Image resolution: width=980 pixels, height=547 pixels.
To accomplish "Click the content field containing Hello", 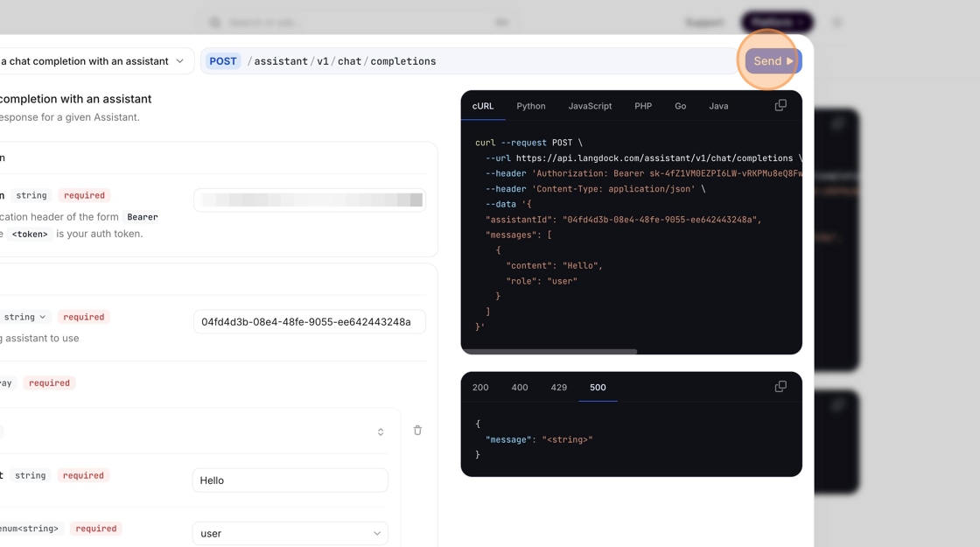I will [x=290, y=480].
